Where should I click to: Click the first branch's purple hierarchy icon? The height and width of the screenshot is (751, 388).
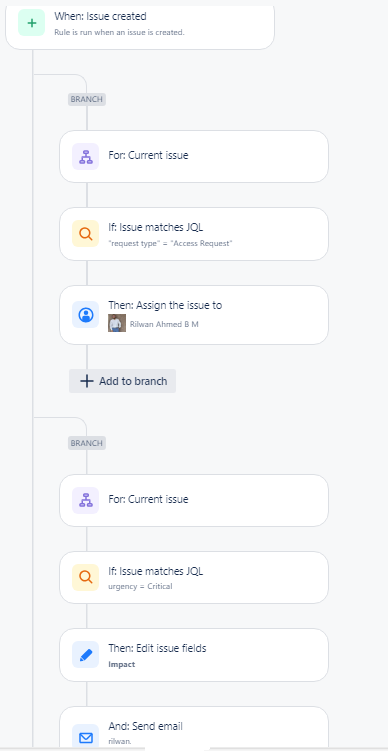86,156
